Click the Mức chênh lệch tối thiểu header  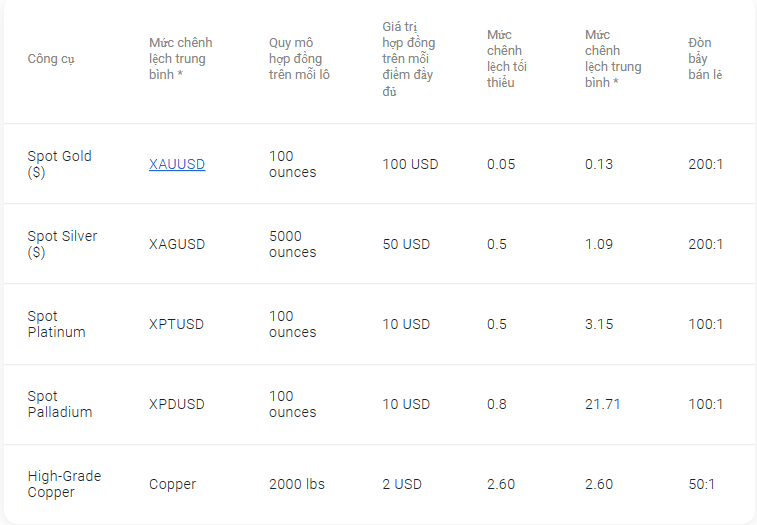click(x=506, y=58)
